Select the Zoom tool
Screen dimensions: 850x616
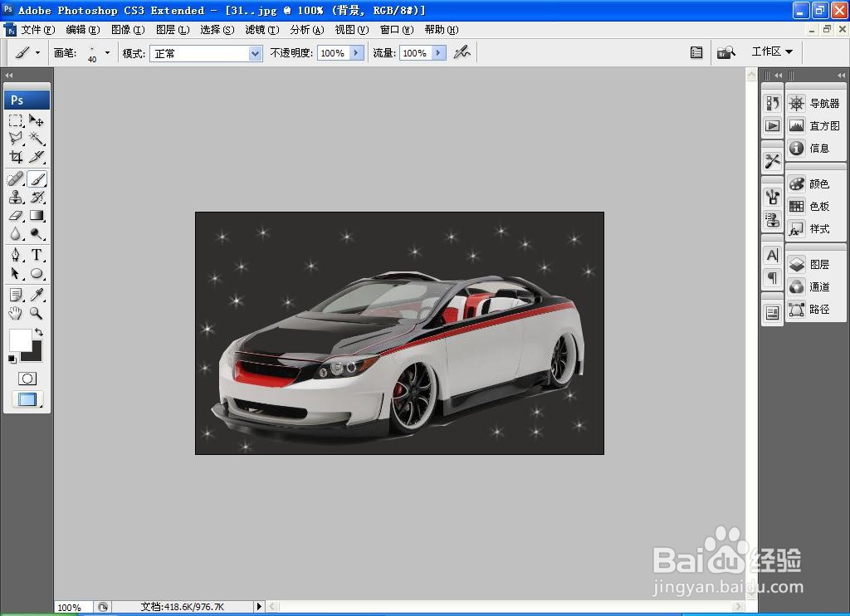point(37,313)
